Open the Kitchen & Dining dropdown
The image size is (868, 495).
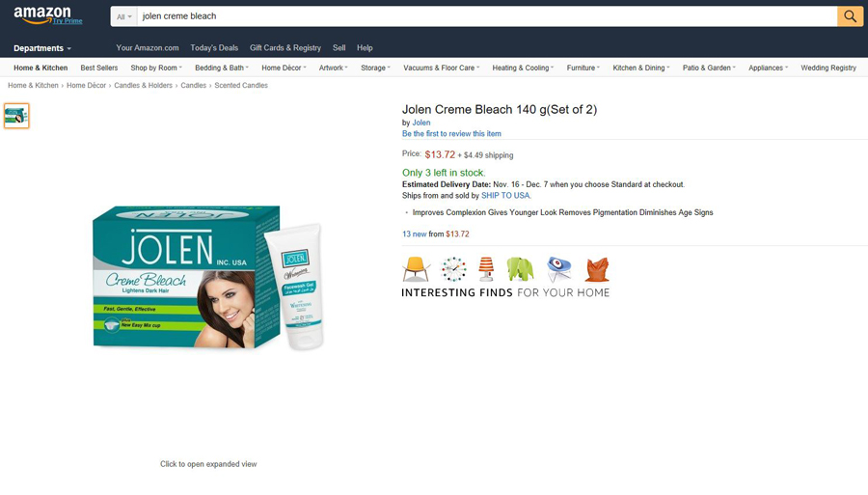click(641, 68)
